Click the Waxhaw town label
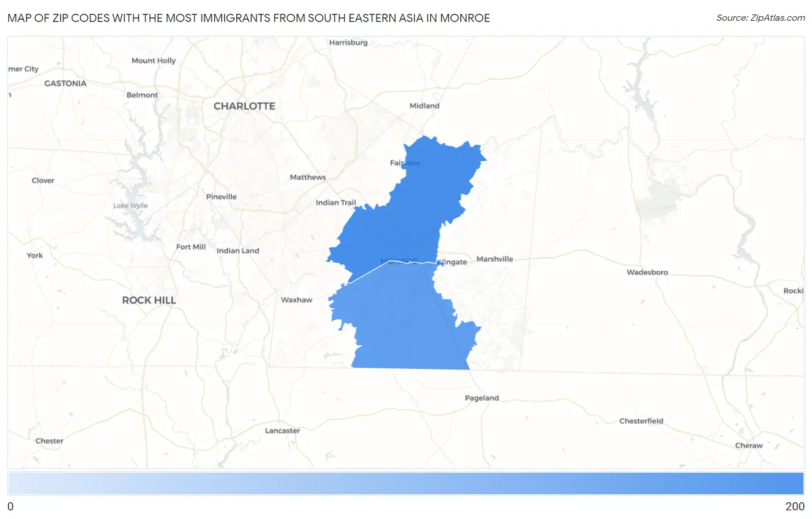812x519 pixels. (296, 300)
